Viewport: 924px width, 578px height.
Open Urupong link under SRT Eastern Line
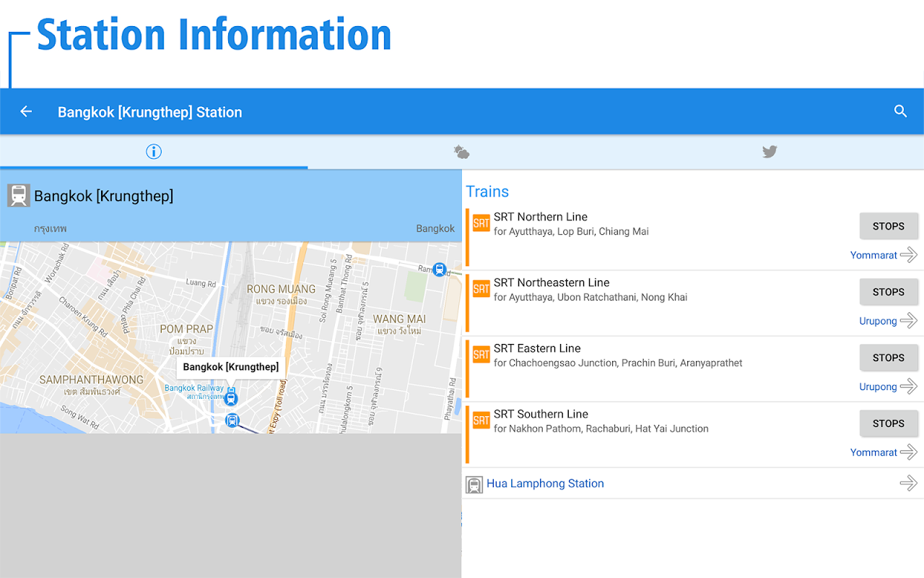(x=878, y=387)
